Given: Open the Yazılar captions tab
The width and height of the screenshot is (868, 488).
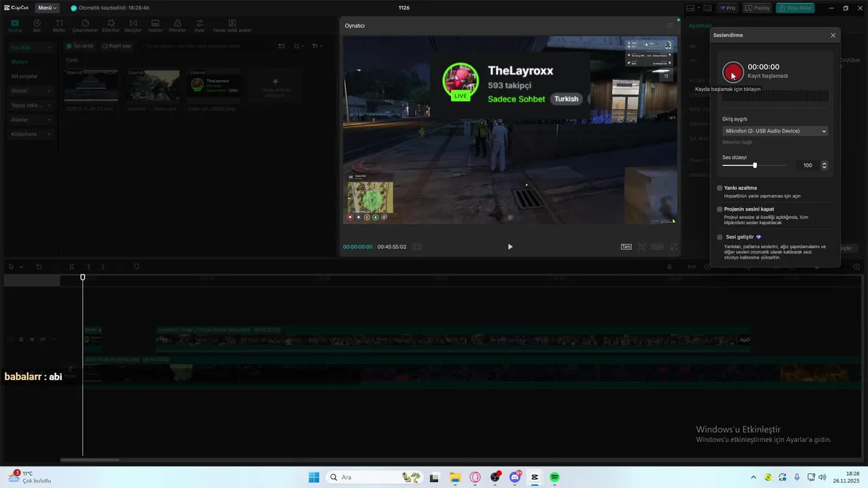Looking at the screenshot, I should [155, 26].
